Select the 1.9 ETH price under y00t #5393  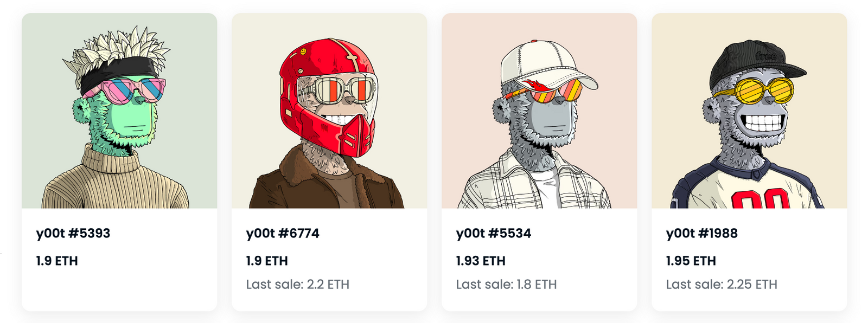(57, 261)
